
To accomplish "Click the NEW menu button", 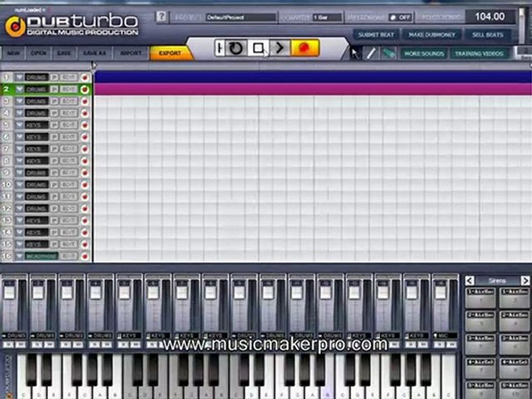I will coord(13,53).
